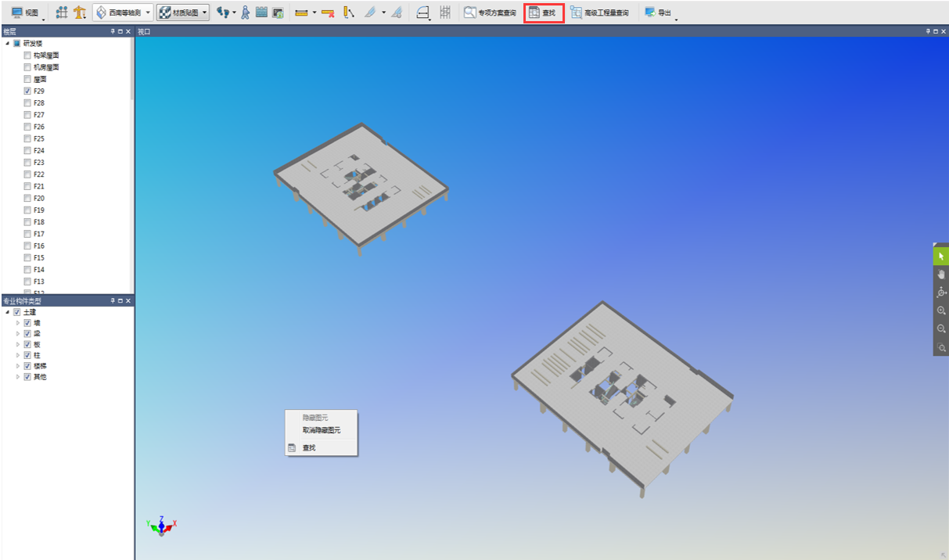Click the teal building blocks icon
This screenshot has height=560, width=949.
[261, 13]
